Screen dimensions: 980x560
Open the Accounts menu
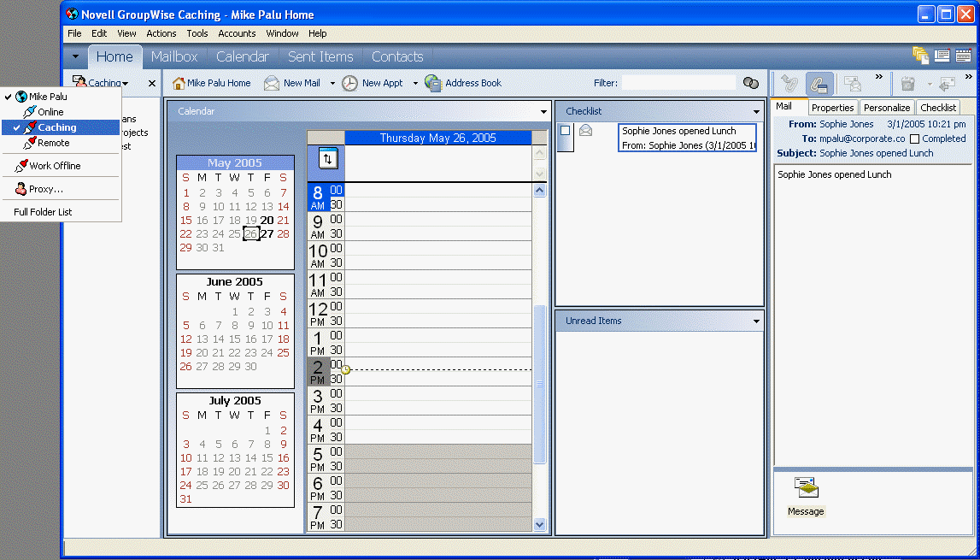[237, 33]
